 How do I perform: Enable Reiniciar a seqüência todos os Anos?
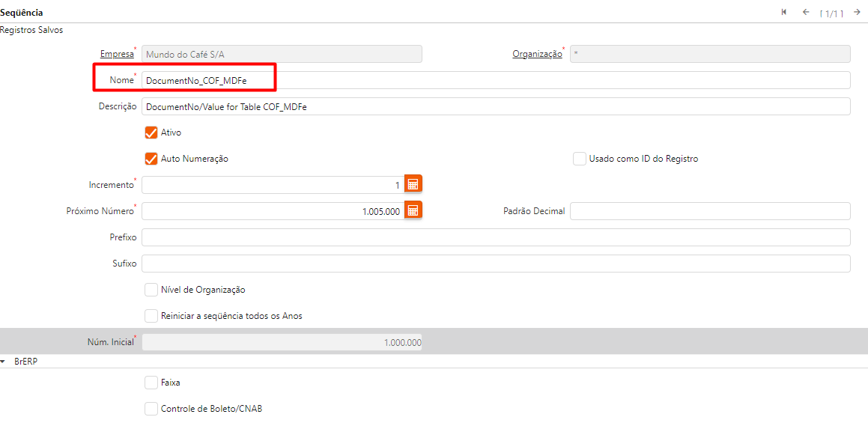pyautogui.click(x=151, y=316)
